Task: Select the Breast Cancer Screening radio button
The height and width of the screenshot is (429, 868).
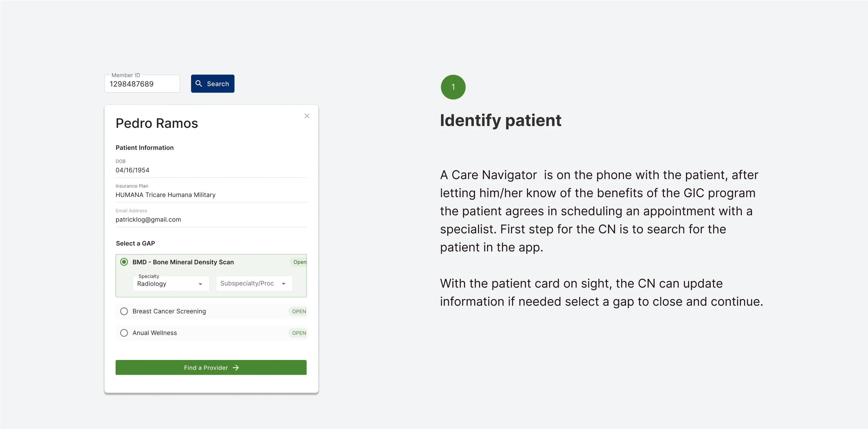Action: tap(124, 311)
